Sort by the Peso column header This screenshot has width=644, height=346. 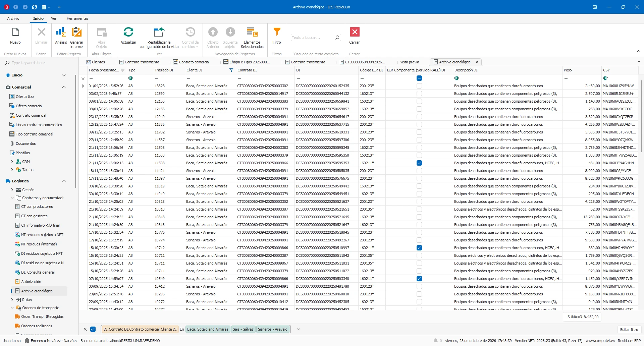(582, 70)
